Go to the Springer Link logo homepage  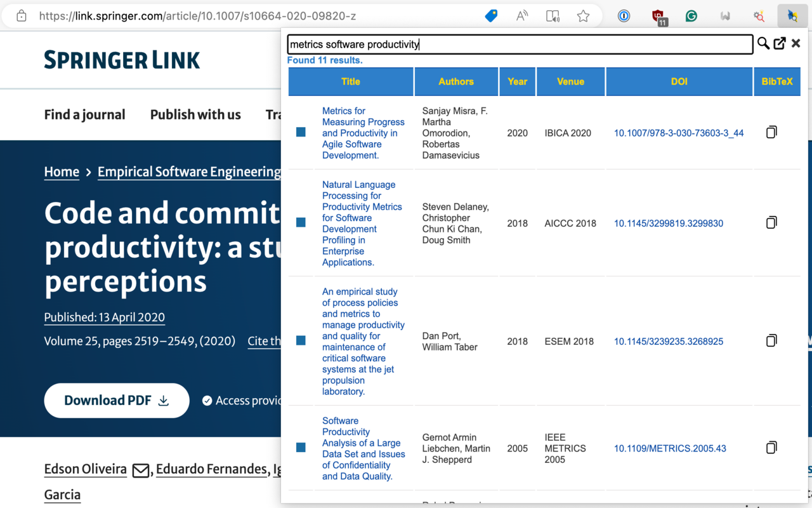pos(122,60)
